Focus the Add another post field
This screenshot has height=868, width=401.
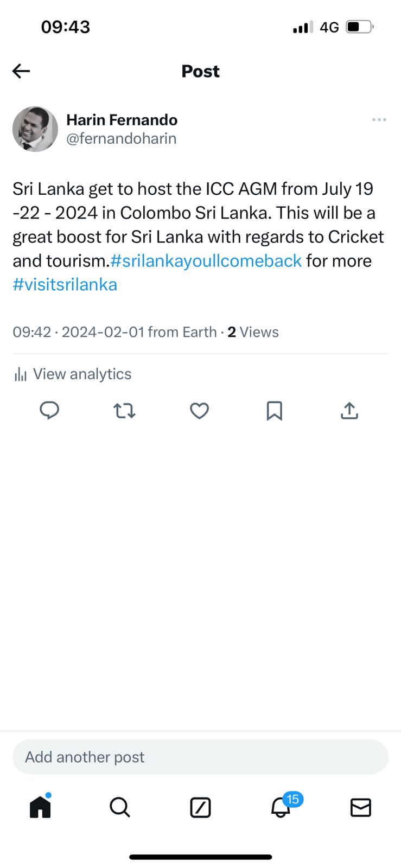(200, 757)
